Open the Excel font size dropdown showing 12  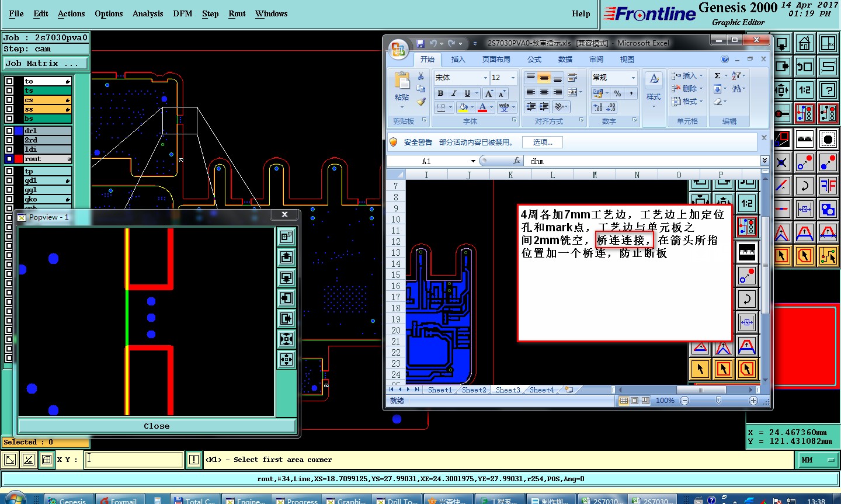pyautogui.click(x=513, y=78)
